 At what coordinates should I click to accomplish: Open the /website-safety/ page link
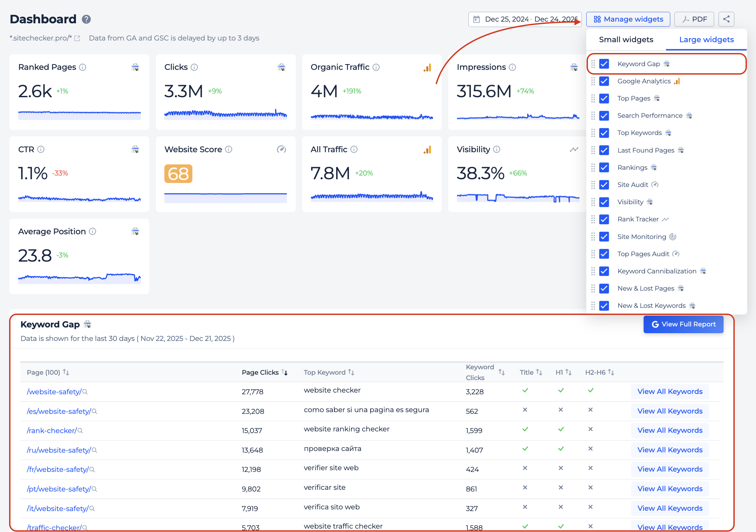coord(54,392)
